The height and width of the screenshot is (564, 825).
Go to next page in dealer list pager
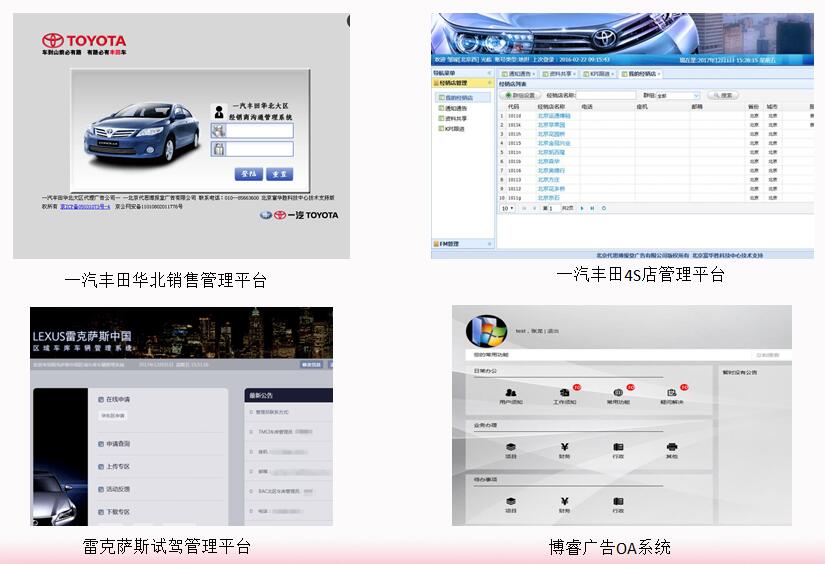pos(582,208)
